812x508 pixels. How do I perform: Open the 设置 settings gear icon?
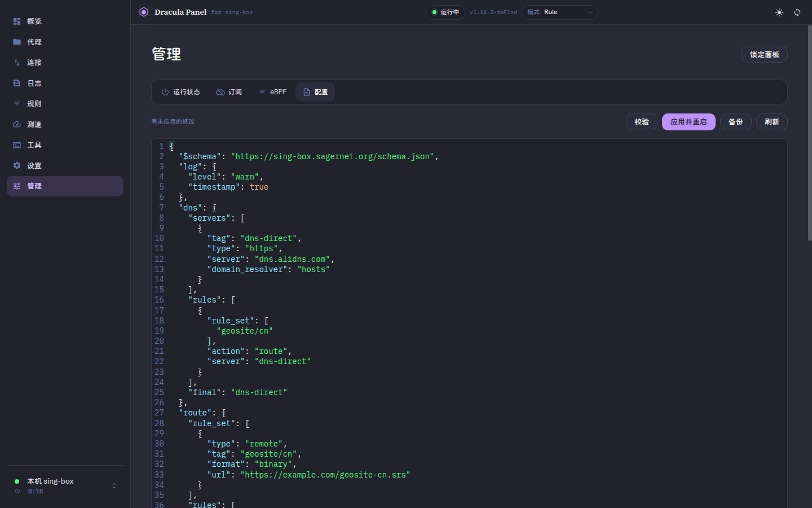(17, 165)
